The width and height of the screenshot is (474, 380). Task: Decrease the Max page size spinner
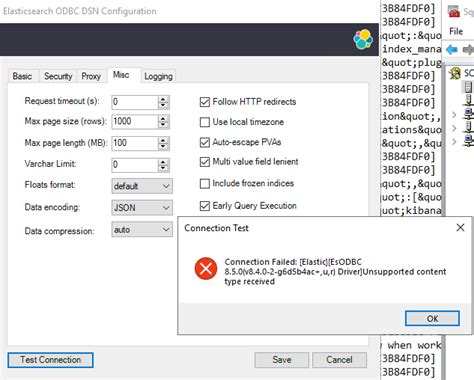pyautogui.click(x=163, y=125)
